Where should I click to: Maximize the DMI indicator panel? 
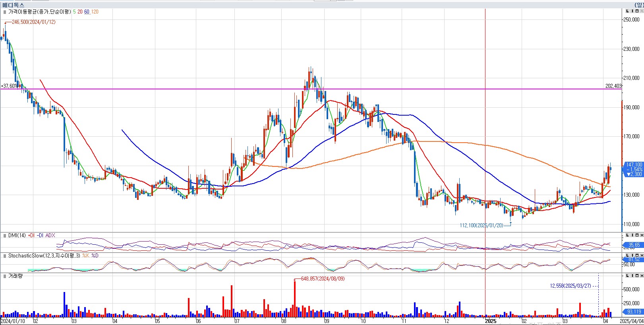coord(637,235)
